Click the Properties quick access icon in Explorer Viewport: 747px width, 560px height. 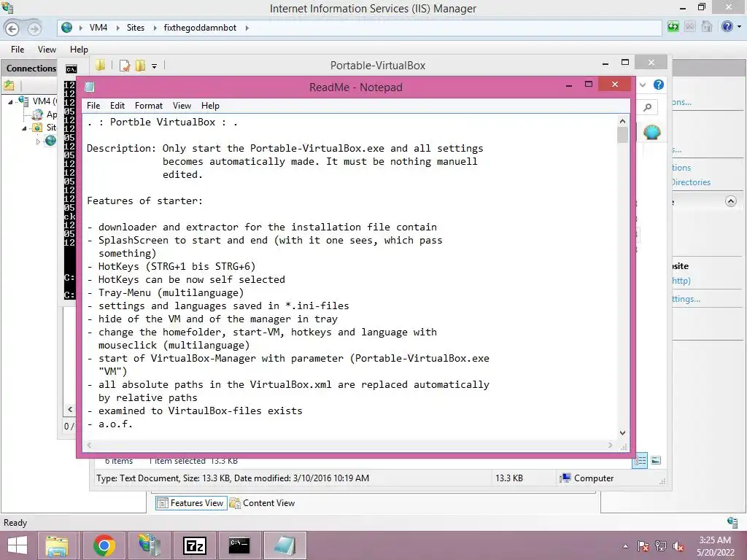coord(125,65)
